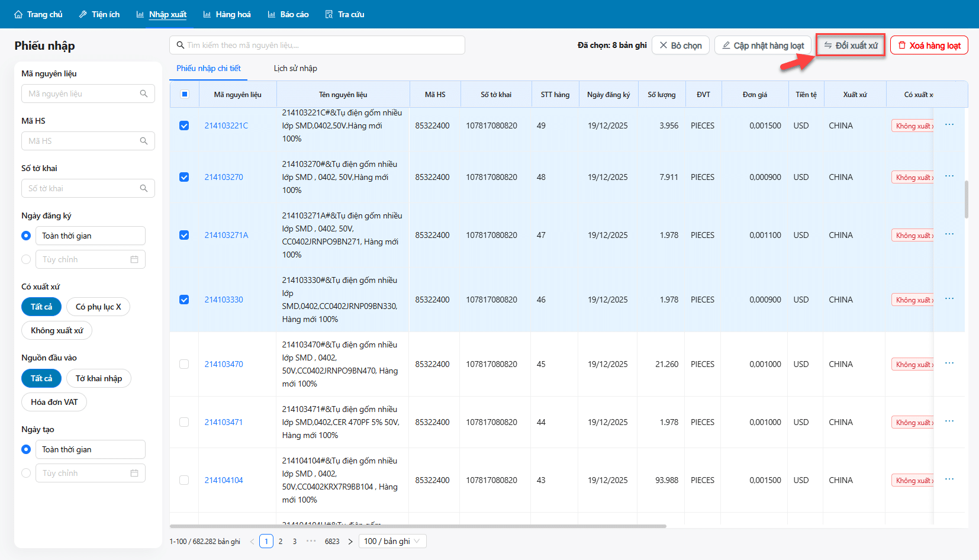Open the 100 / bản ghi page size dropdown

click(392, 541)
